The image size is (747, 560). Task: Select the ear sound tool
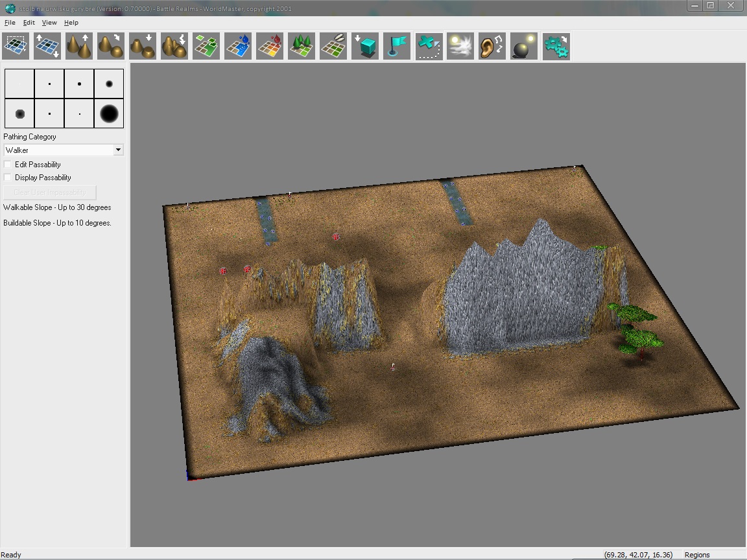pyautogui.click(x=492, y=46)
